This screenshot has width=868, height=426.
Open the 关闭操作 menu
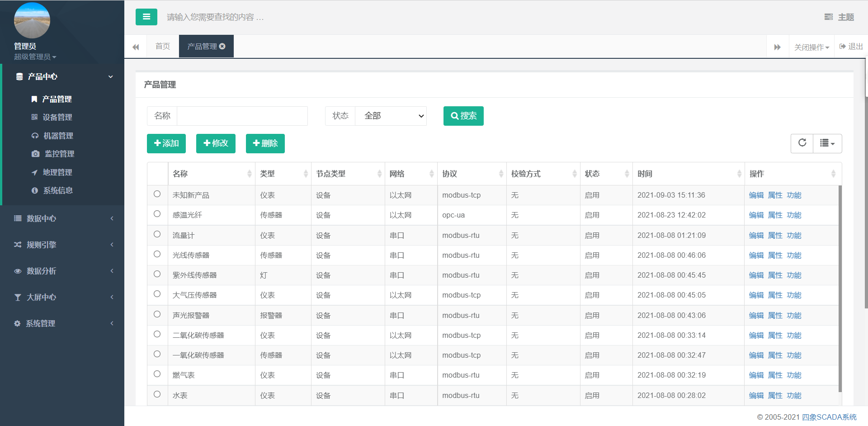(x=811, y=47)
